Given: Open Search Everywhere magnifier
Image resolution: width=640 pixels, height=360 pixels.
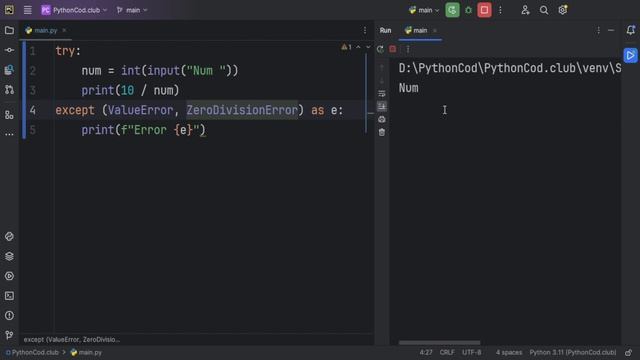Looking at the screenshot, I should 544,10.
